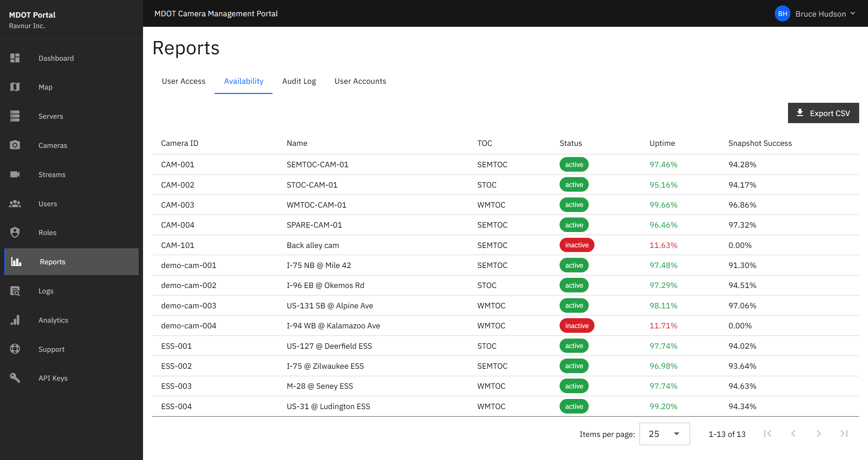Open Users via the people icon
Image resolution: width=868 pixels, height=460 pixels.
pyautogui.click(x=15, y=204)
